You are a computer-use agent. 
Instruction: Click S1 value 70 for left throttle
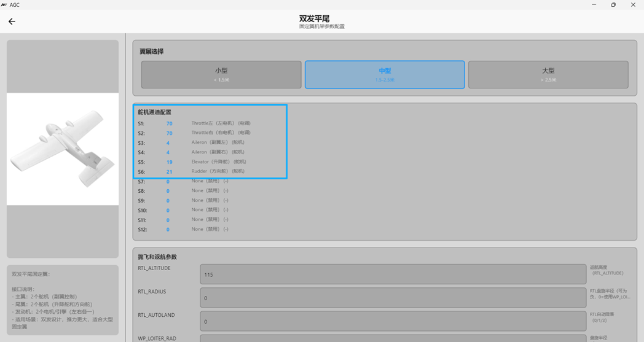(x=169, y=123)
